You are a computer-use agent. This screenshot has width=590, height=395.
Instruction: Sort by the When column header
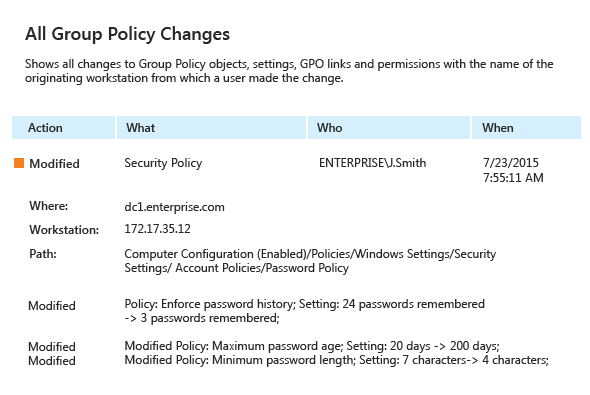526,128
